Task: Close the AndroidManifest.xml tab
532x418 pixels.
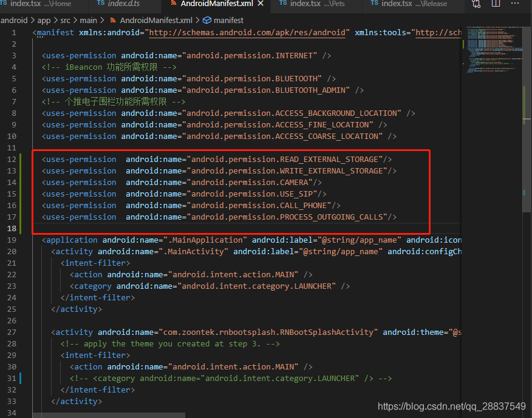Action: (261, 4)
